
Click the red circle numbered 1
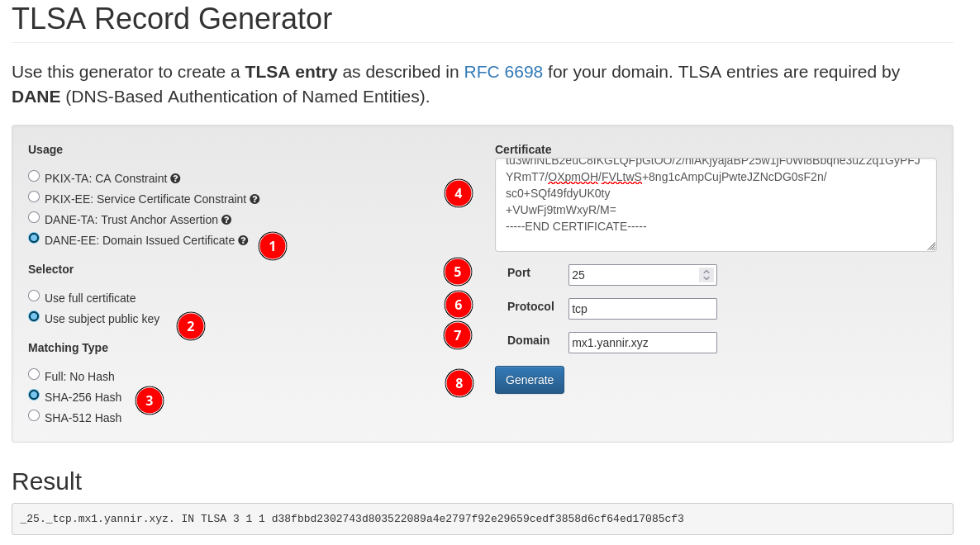[x=273, y=246]
